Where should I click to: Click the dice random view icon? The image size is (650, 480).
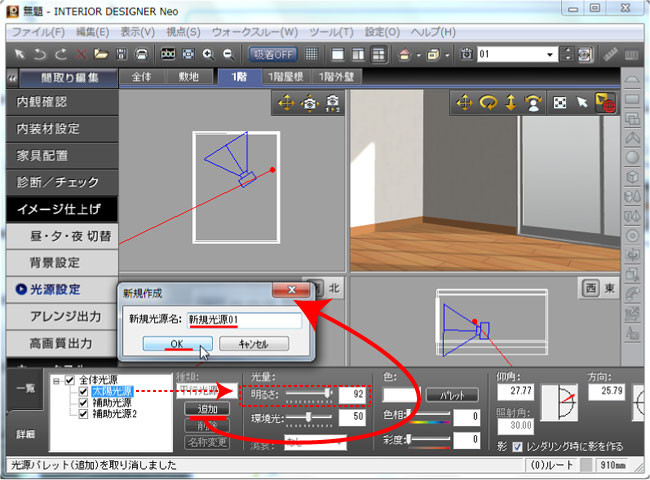[559, 102]
